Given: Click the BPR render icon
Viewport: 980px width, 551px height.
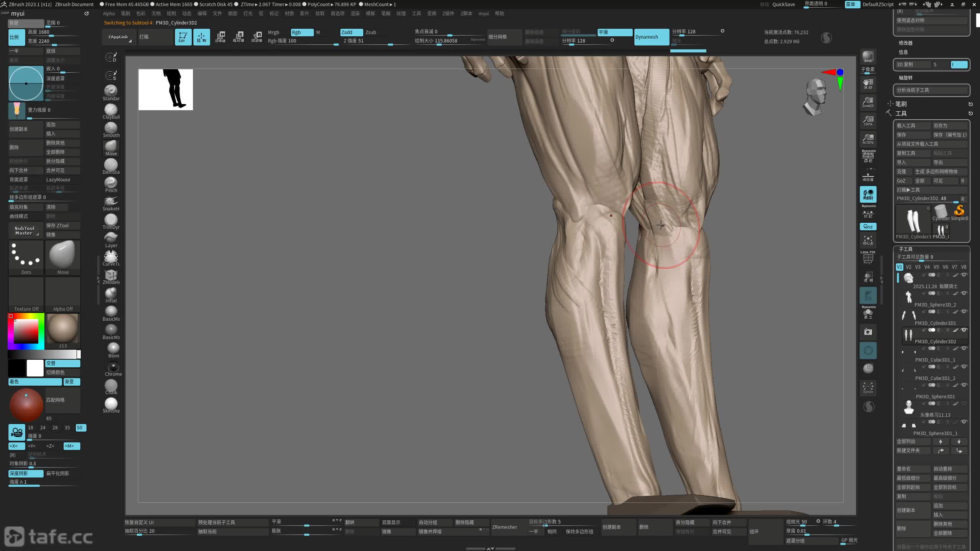Looking at the screenshot, I should (x=868, y=57).
